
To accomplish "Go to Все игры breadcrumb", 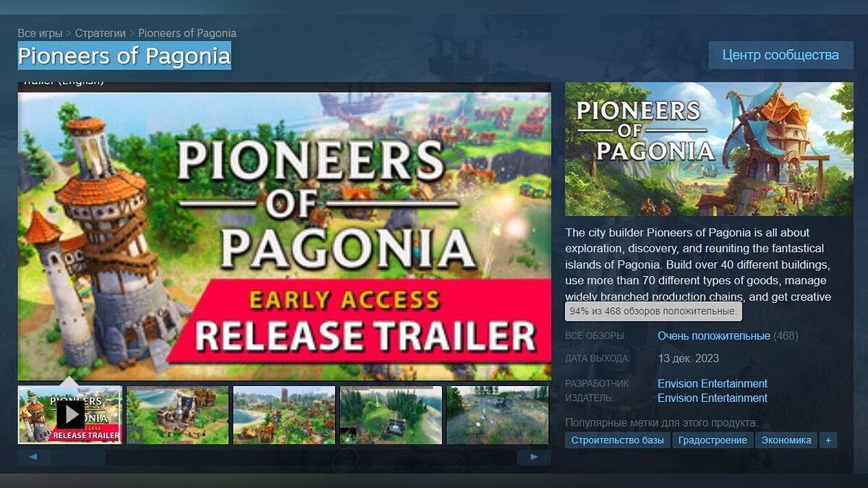I will point(40,33).
